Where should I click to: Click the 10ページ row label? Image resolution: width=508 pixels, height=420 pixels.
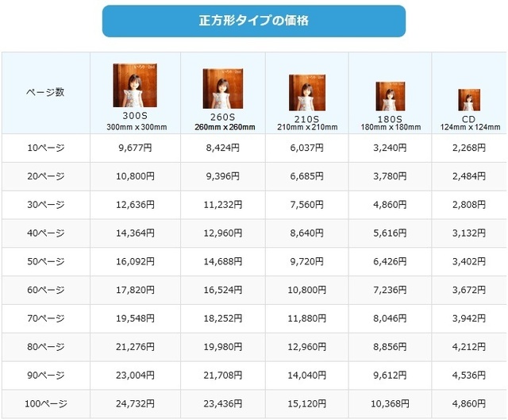coord(44,148)
